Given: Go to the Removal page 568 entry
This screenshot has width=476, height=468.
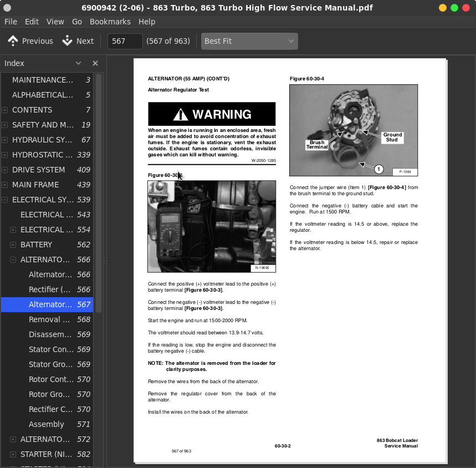Looking at the screenshot, I should click(49, 319).
